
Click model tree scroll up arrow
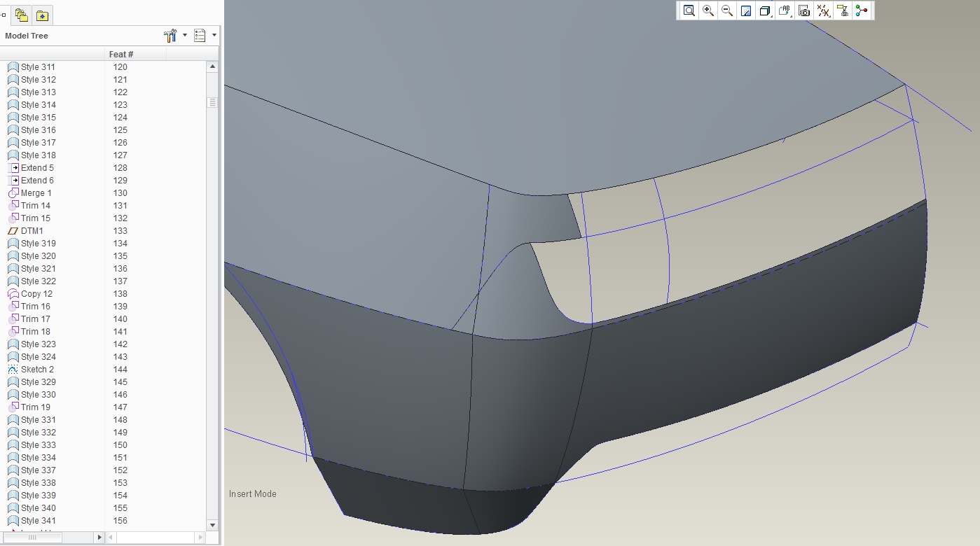coord(213,66)
